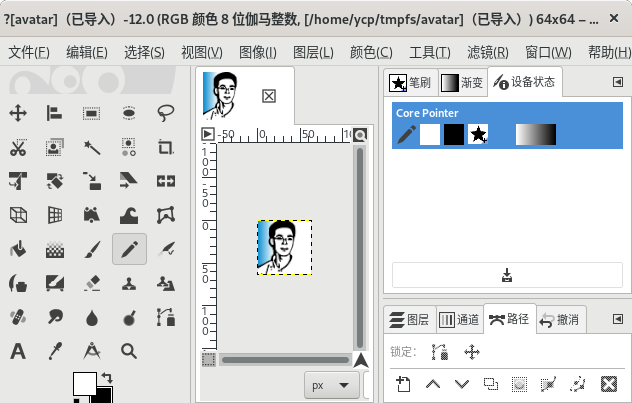Image resolution: width=632 pixels, height=403 pixels.
Task: Open the 窗口(W) menu
Action: click(548, 52)
